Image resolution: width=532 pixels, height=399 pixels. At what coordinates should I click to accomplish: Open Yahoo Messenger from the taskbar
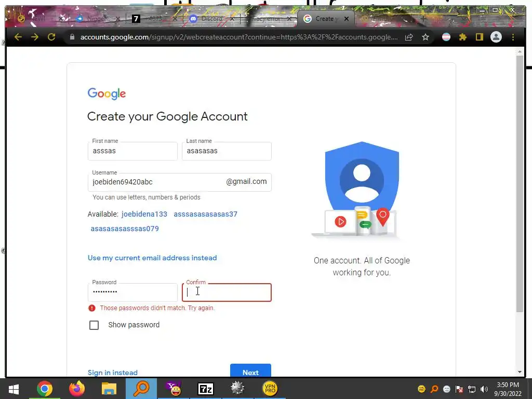coord(174,389)
